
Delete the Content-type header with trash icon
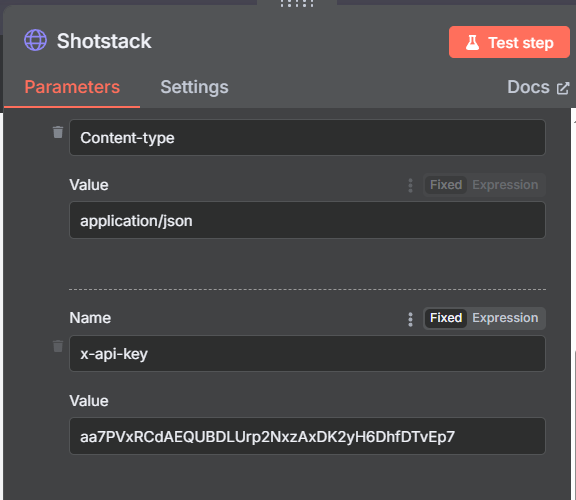pyautogui.click(x=58, y=132)
